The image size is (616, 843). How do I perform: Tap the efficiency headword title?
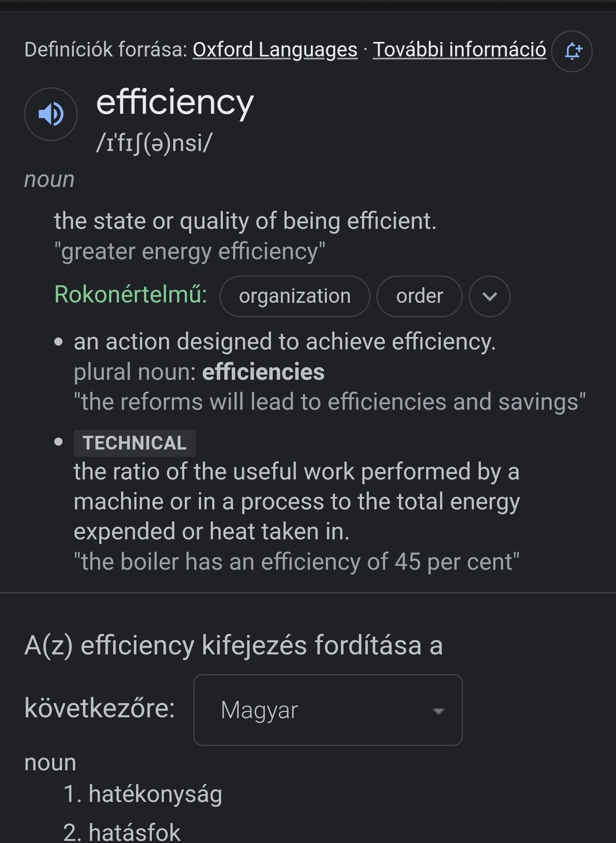point(175,103)
